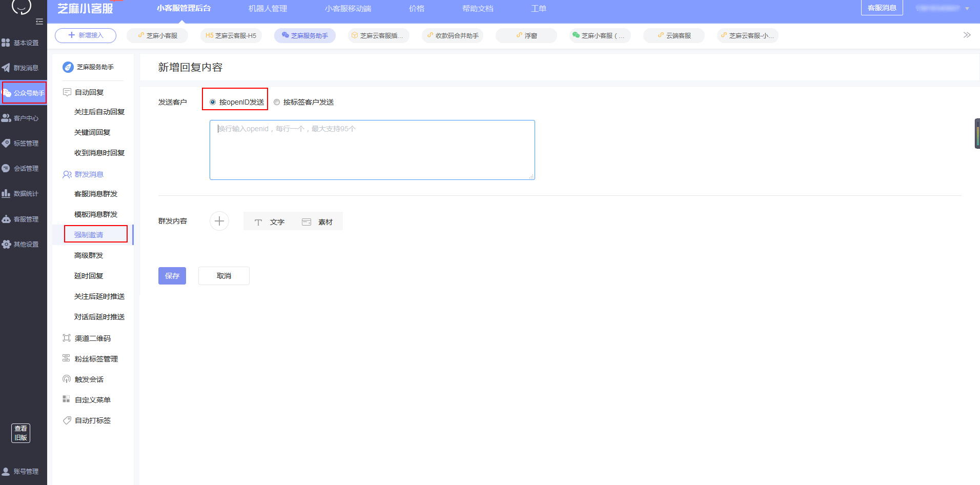Switch to 机器人管理 top tab

coord(268,9)
